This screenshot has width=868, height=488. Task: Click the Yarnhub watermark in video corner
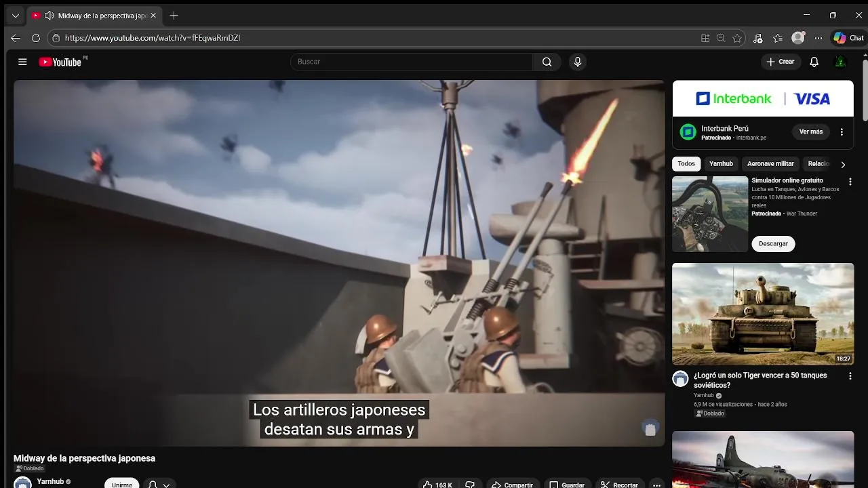(650, 428)
